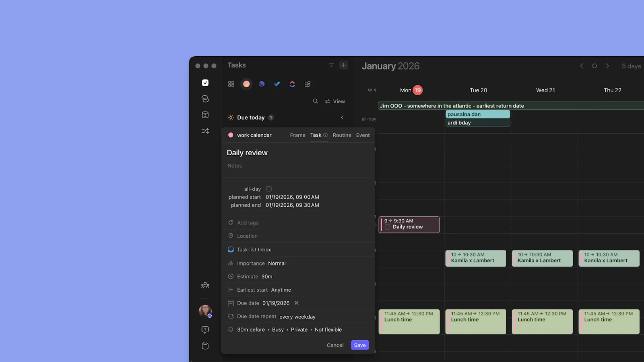Click the Tasks checkmark icon in sidebar
This screenshot has width=644, height=362.
pos(205,83)
